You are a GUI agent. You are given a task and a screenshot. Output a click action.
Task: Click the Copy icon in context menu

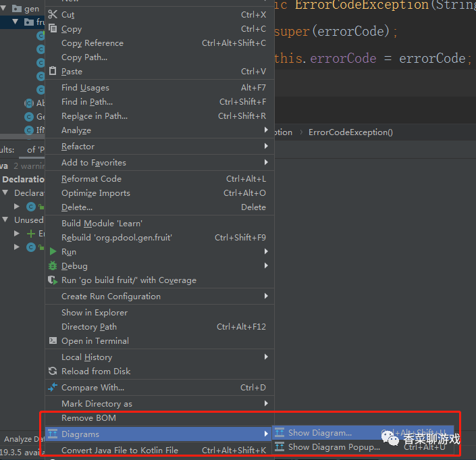tap(53, 28)
